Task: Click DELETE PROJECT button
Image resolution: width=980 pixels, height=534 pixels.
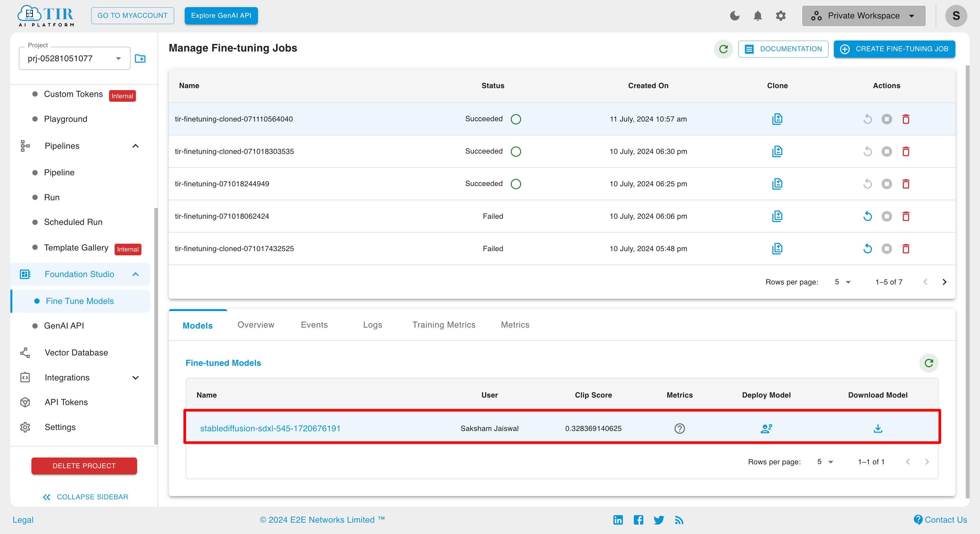Action: pos(84,466)
